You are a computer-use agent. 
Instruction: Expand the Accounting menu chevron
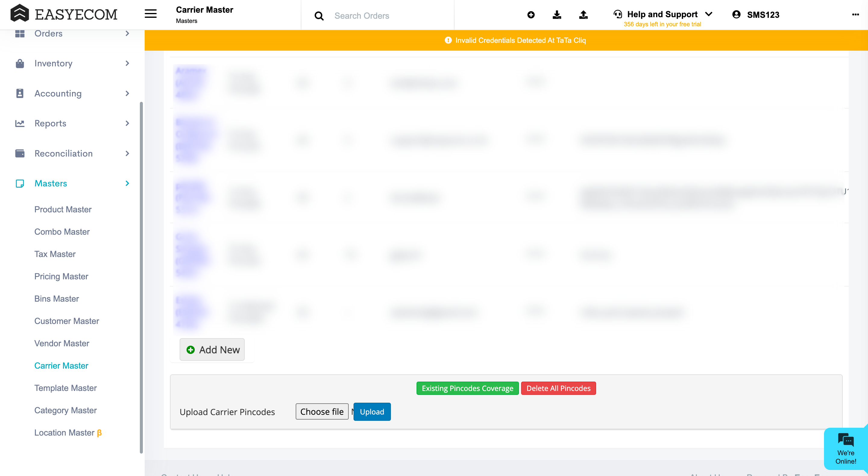pos(127,94)
